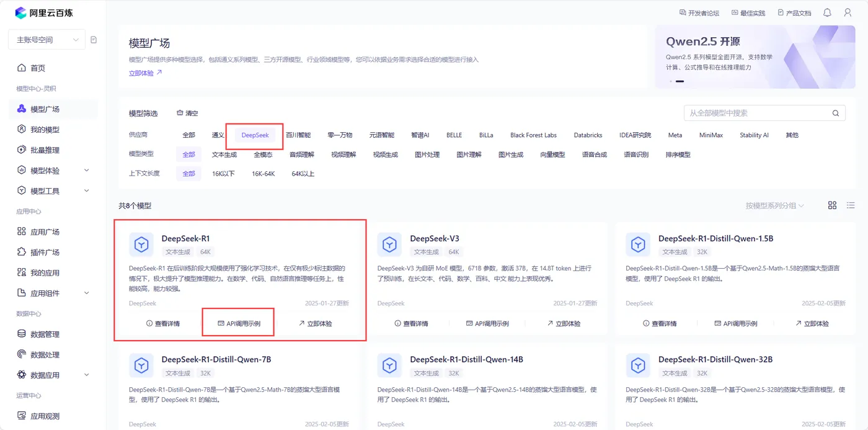This screenshot has height=430, width=868.
Task: Click the Qwen2.5 开源 promotional banner
Action: click(755, 57)
